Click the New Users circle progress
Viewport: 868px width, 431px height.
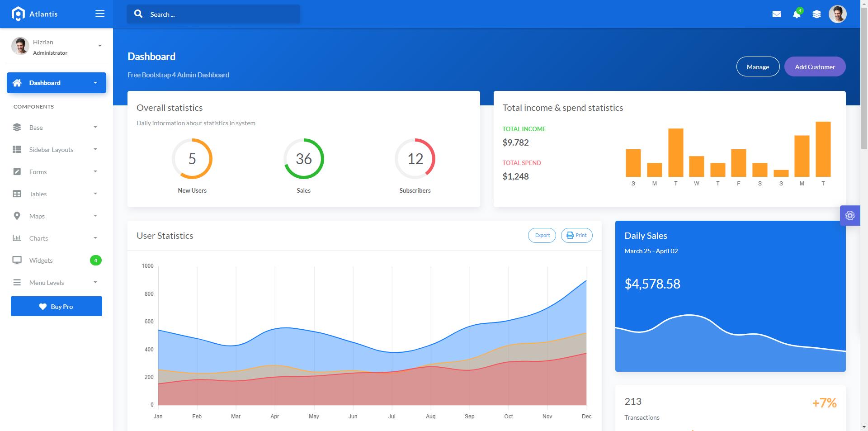pyautogui.click(x=192, y=159)
